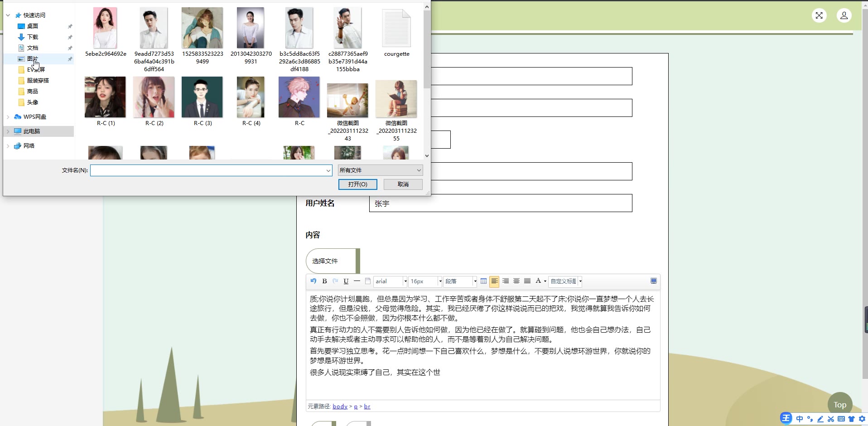Click the 用户姓名 field containing 张宇
Screen dimensions: 868x426
click(501, 203)
